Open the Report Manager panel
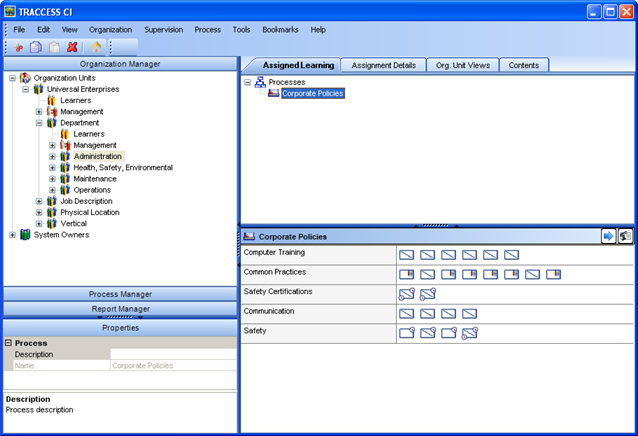The height and width of the screenshot is (436, 638). pos(120,309)
